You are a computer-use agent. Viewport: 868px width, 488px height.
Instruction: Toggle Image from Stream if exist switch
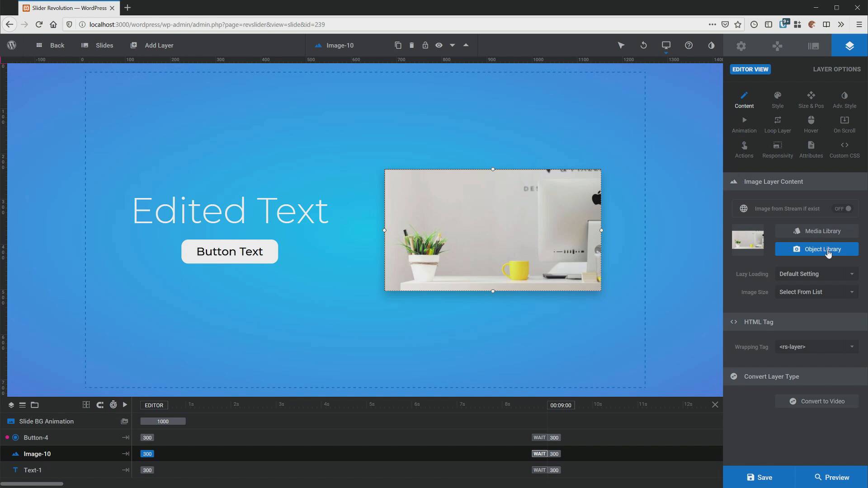[842, 208]
